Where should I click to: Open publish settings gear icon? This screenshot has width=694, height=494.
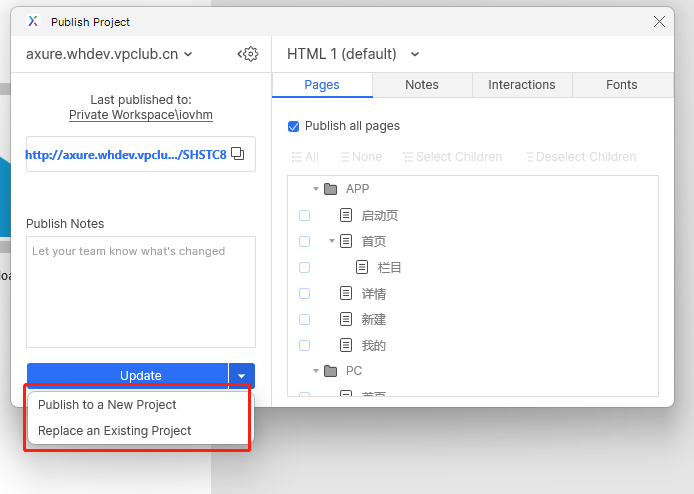click(x=248, y=54)
